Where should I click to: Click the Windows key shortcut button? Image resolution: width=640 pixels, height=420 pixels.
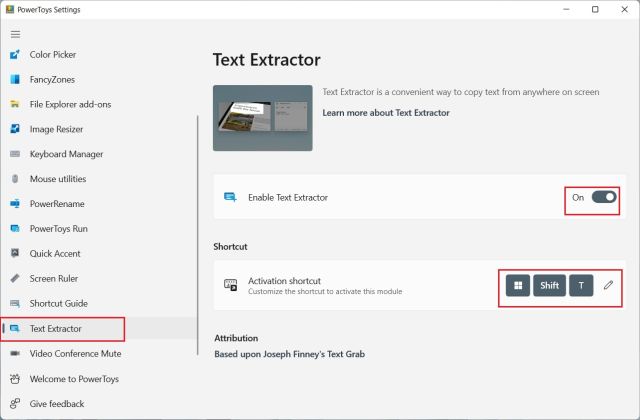click(518, 285)
